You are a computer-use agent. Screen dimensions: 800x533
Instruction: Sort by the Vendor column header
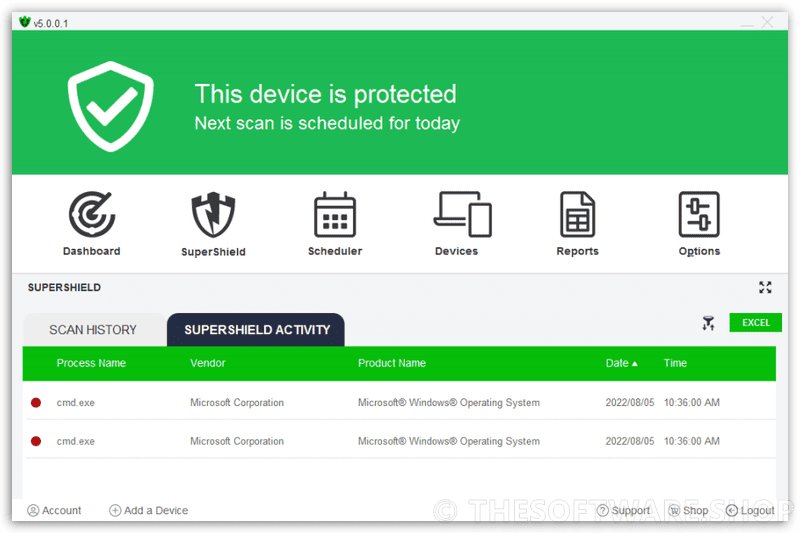pyautogui.click(x=208, y=363)
